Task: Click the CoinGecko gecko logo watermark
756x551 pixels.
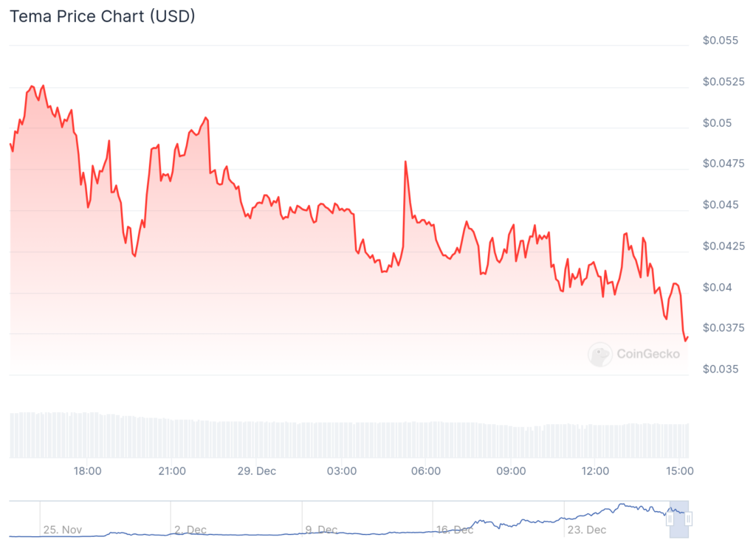Action: [600, 354]
